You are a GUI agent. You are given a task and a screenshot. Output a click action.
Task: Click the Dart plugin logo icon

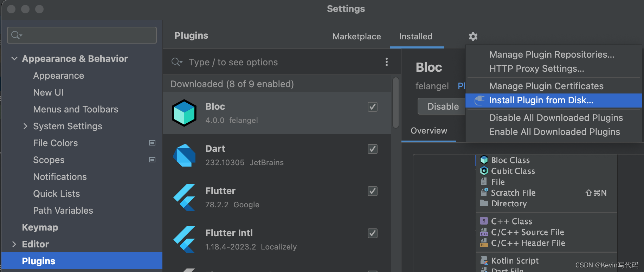pos(184,155)
